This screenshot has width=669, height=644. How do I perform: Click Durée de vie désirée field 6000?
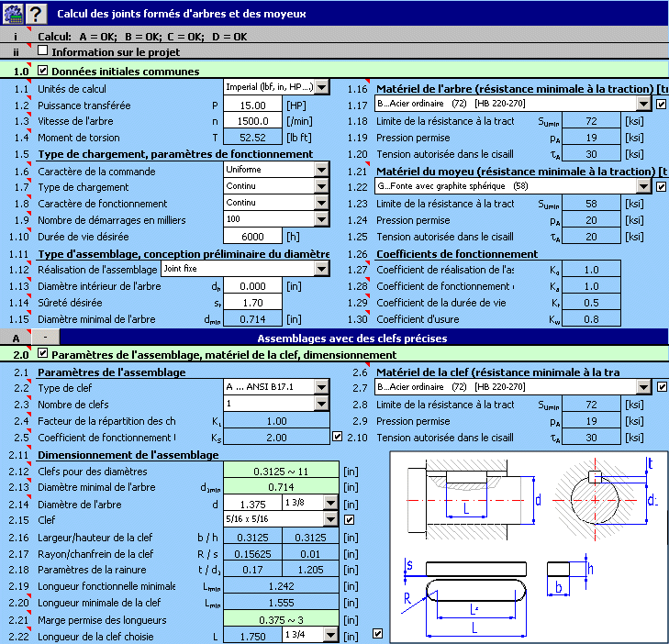[252, 237]
